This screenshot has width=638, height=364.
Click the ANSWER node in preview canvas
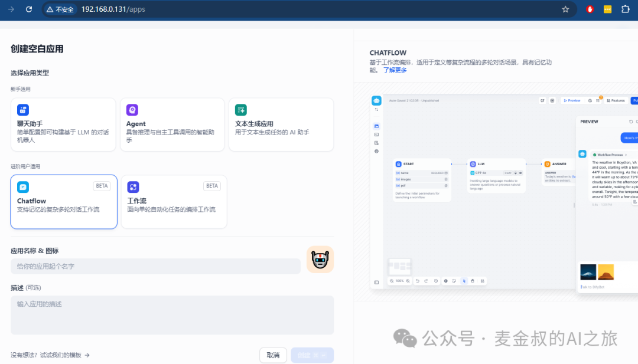click(559, 172)
